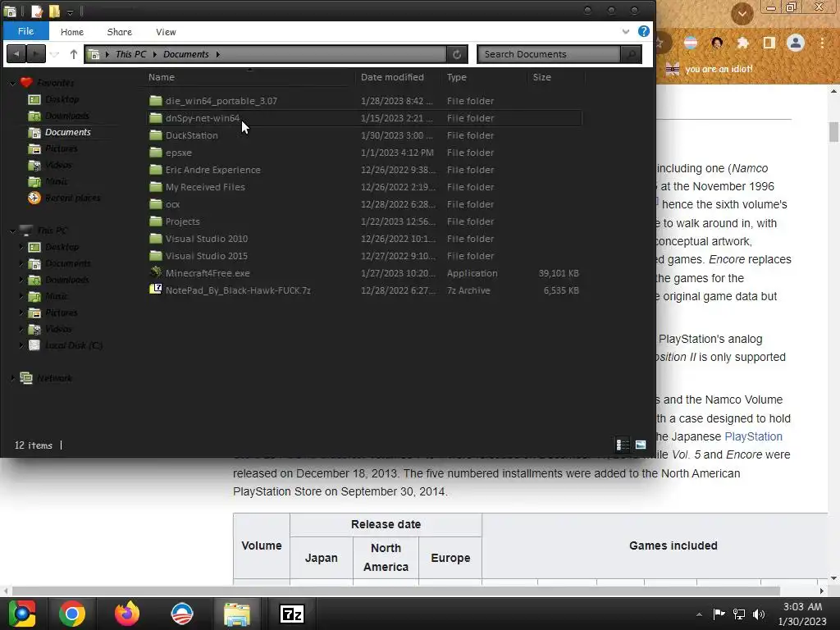Open 7-Zip from the taskbar
The image size is (840, 630).
(x=292, y=614)
